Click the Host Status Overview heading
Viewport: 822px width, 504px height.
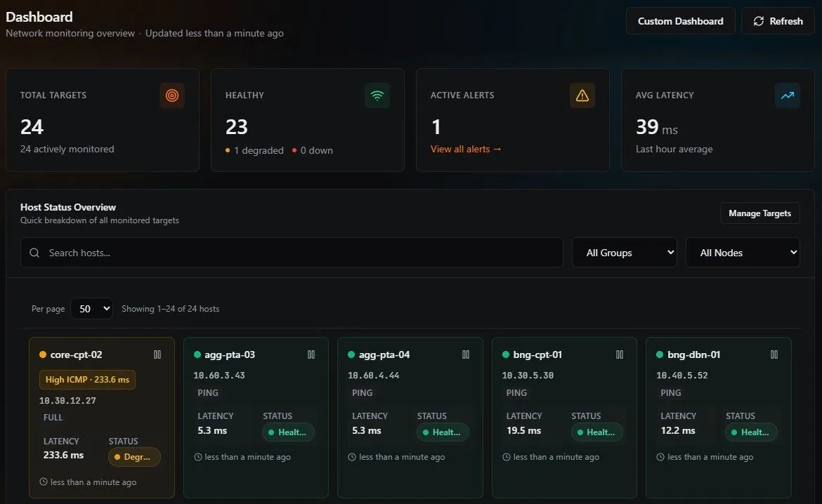click(68, 207)
